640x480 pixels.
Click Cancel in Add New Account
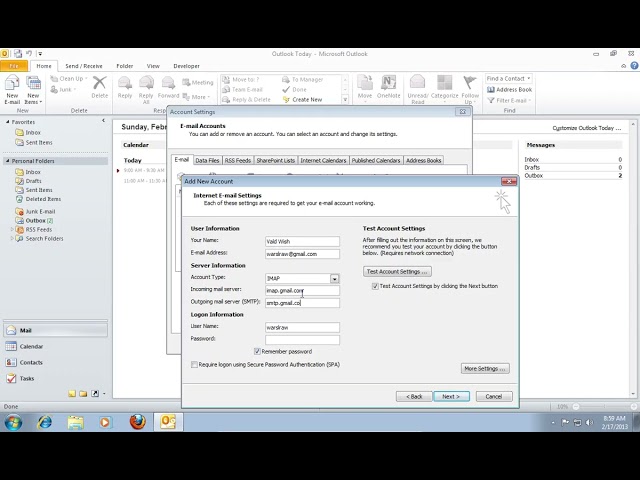tap(494, 396)
